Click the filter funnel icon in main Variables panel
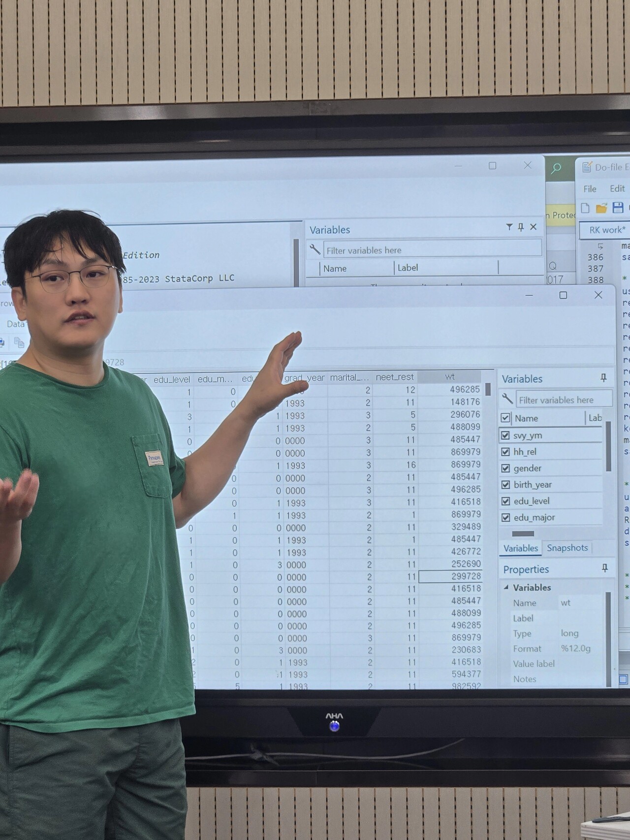This screenshot has width=630, height=840. pos(509,227)
